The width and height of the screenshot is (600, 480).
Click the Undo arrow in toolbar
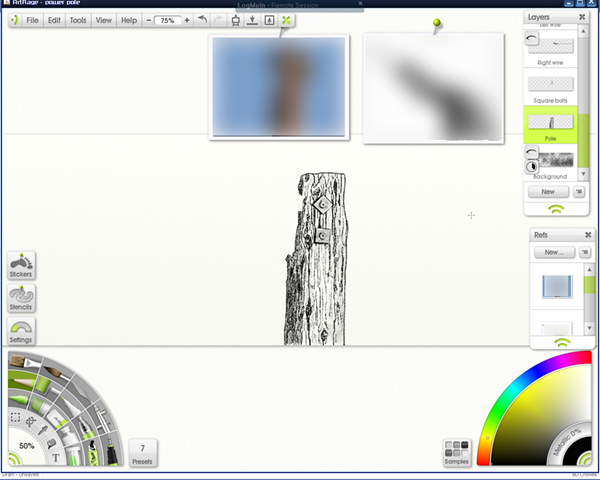[x=202, y=20]
